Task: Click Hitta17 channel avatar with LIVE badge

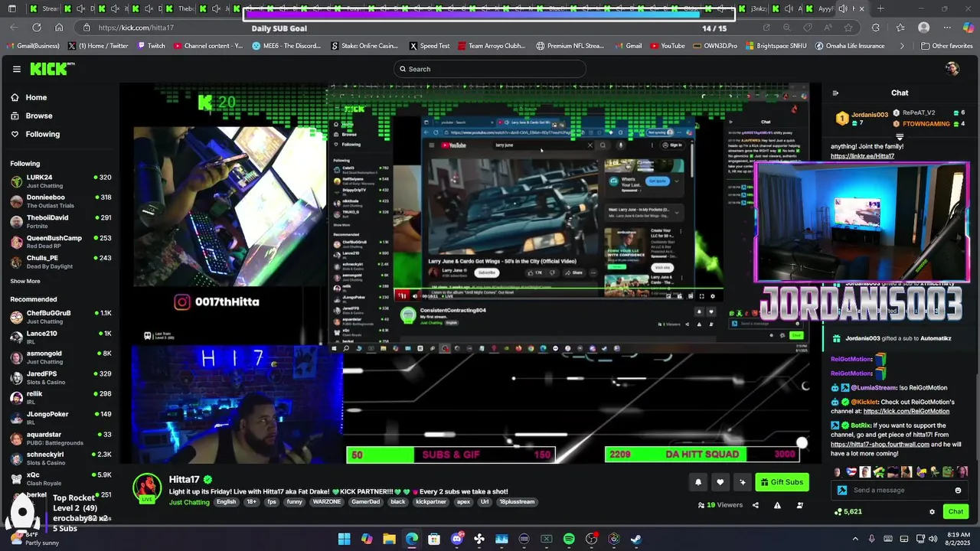Action: click(x=147, y=488)
